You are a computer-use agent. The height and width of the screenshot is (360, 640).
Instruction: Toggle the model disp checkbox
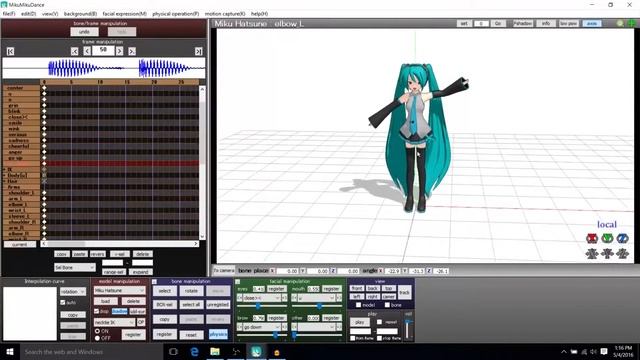click(x=97, y=311)
